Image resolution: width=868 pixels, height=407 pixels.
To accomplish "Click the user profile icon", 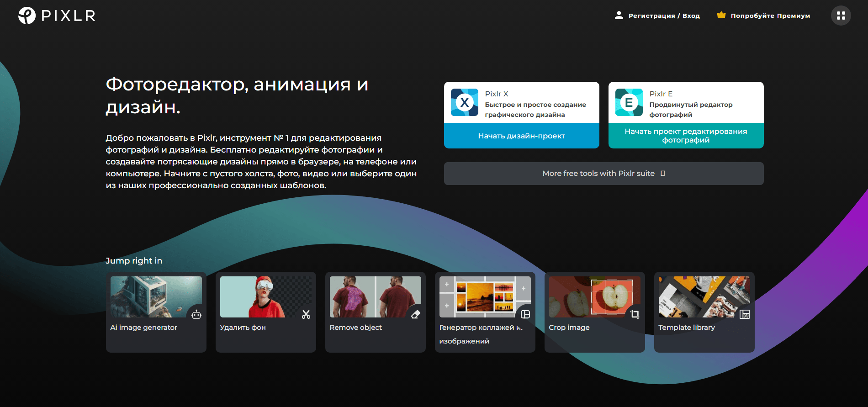I will click(x=619, y=15).
